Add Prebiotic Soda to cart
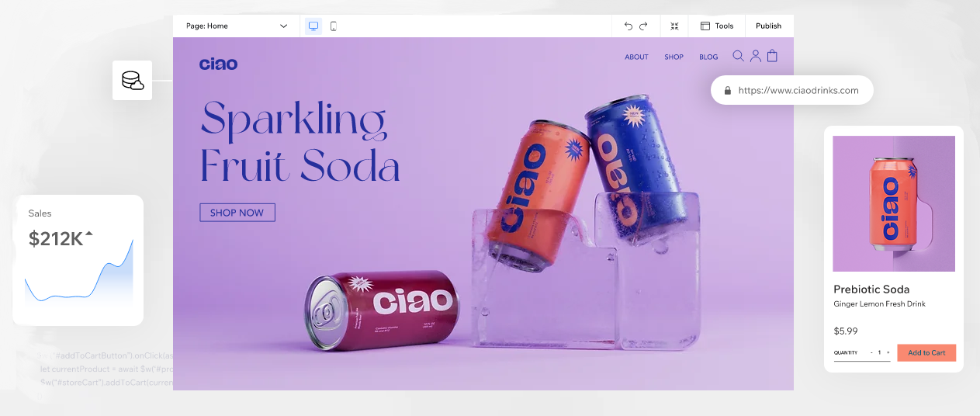Screen dimensions: 980x416 (926, 352)
